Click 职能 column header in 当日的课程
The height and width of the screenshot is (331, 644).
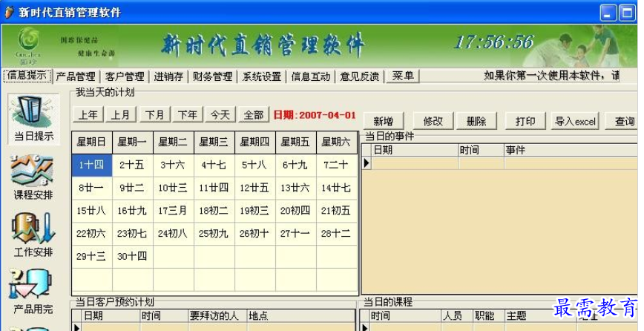click(489, 316)
